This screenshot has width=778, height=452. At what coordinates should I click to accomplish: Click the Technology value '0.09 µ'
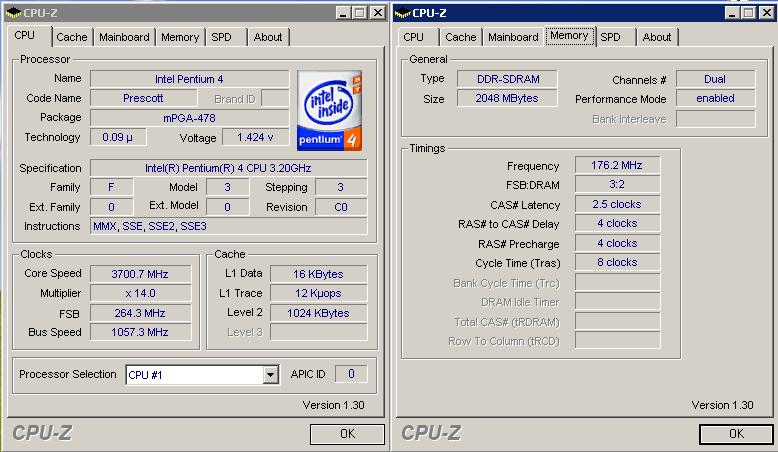tap(118, 137)
